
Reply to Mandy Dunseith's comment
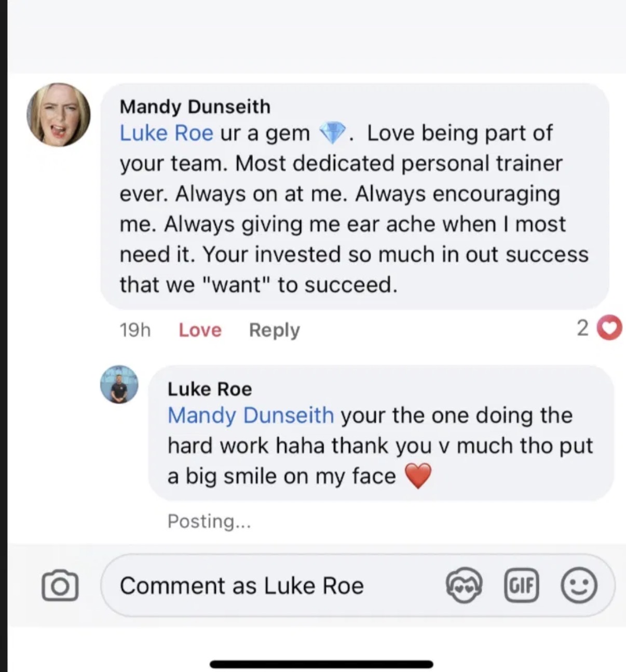[274, 330]
